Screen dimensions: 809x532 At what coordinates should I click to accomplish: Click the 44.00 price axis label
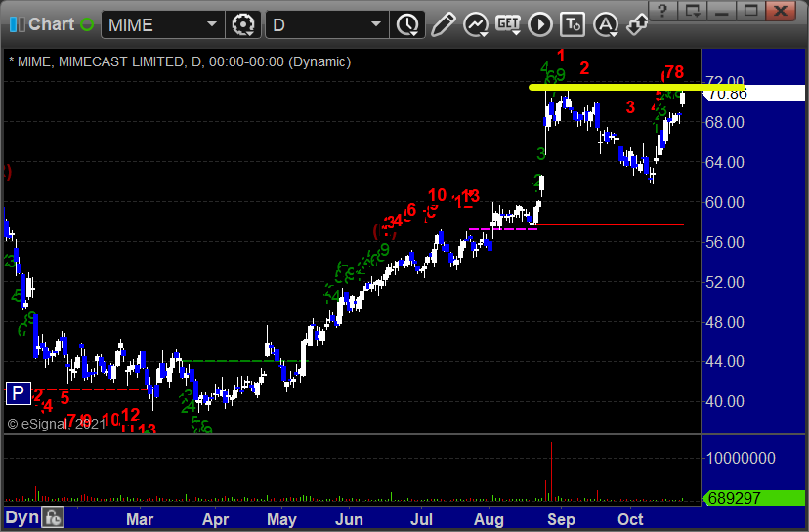coord(724,361)
